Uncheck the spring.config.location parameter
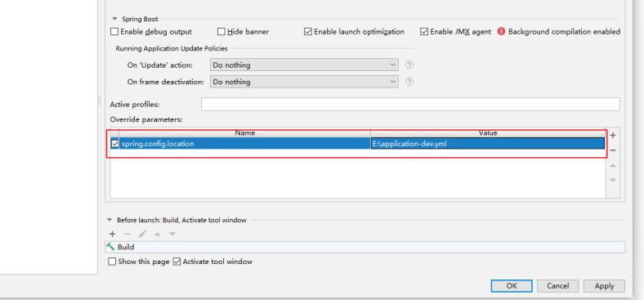The image size is (644, 300). [115, 144]
